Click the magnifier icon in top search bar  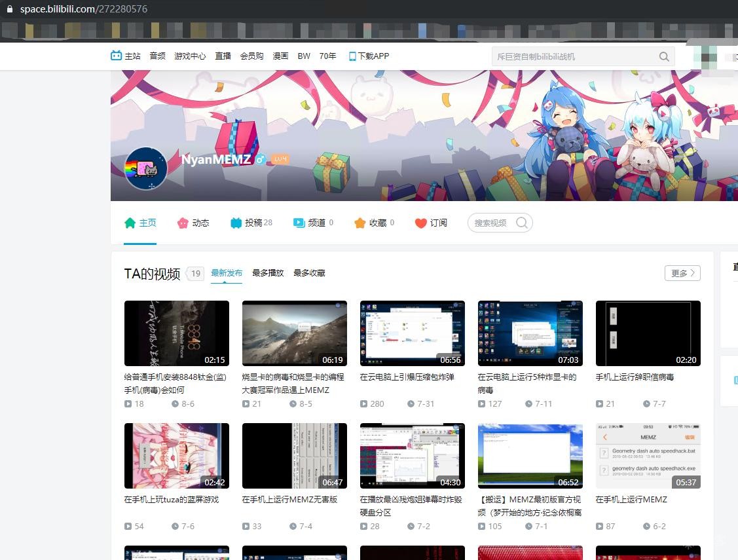tap(664, 56)
